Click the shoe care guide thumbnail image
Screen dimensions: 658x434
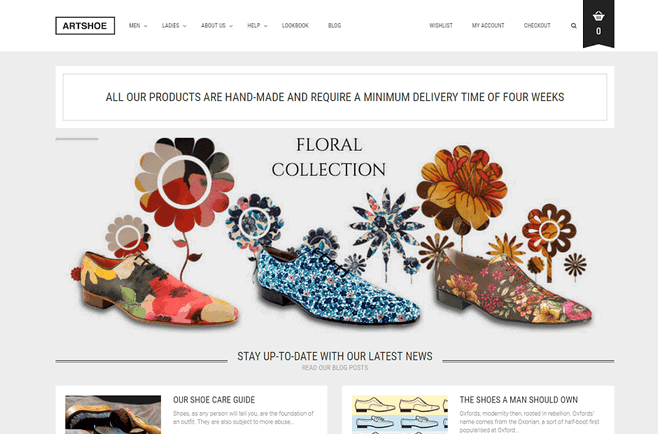pyautogui.click(x=113, y=414)
